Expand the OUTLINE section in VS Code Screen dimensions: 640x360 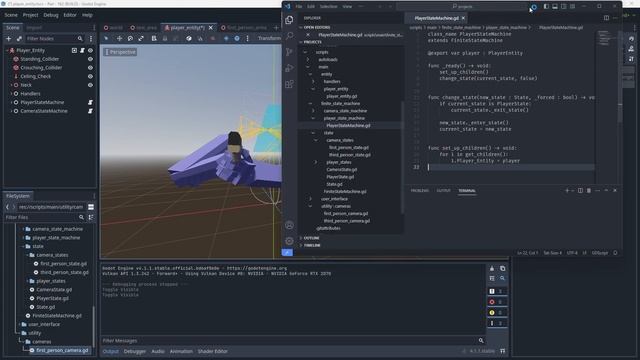(311, 238)
